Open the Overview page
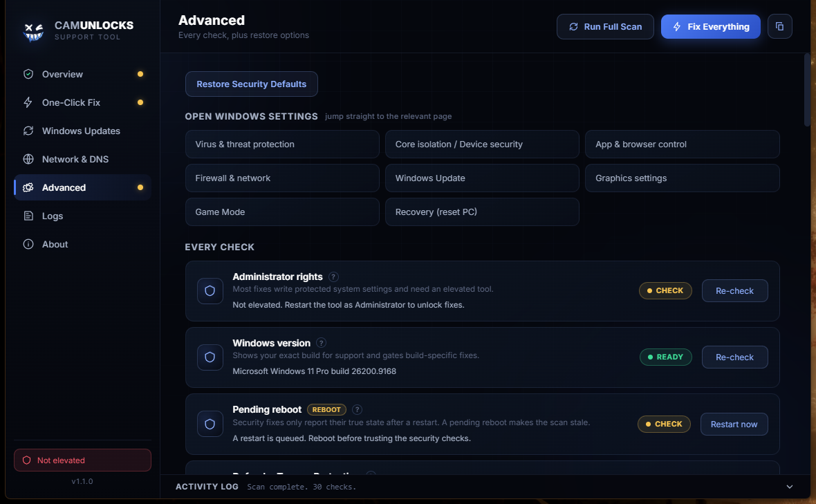 tap(82, 74)
